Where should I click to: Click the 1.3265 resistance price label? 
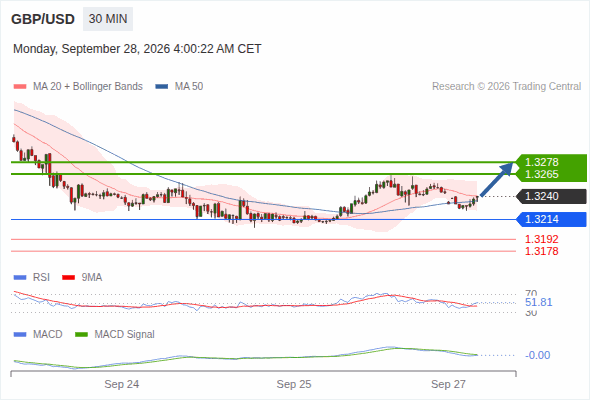(x=541, y=174)
